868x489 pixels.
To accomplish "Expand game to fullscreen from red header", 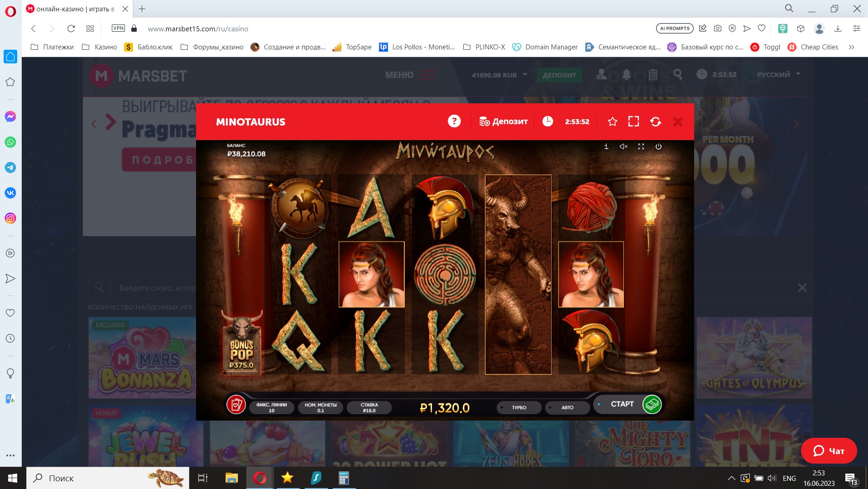I will pos(633,121).
